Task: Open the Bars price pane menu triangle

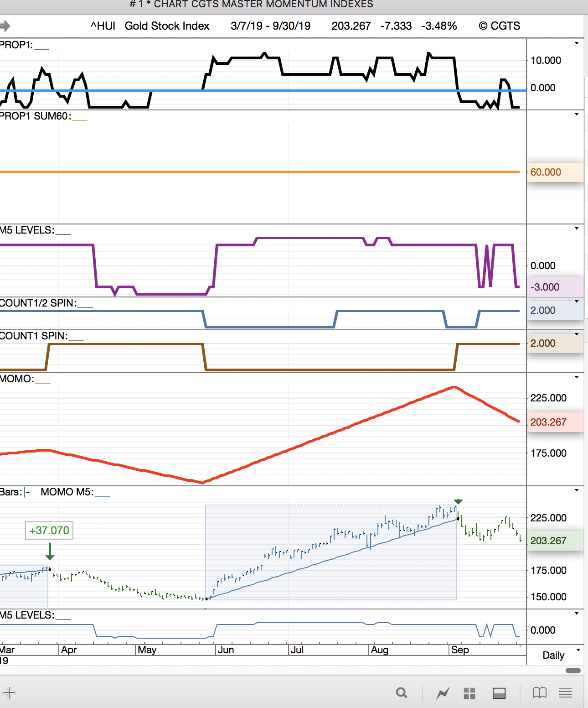Action: coord(577,490)
